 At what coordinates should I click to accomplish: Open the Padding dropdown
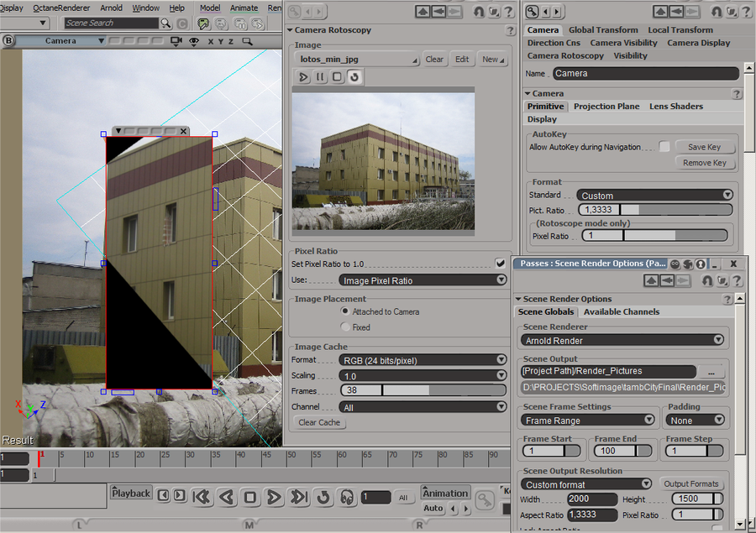696,421
